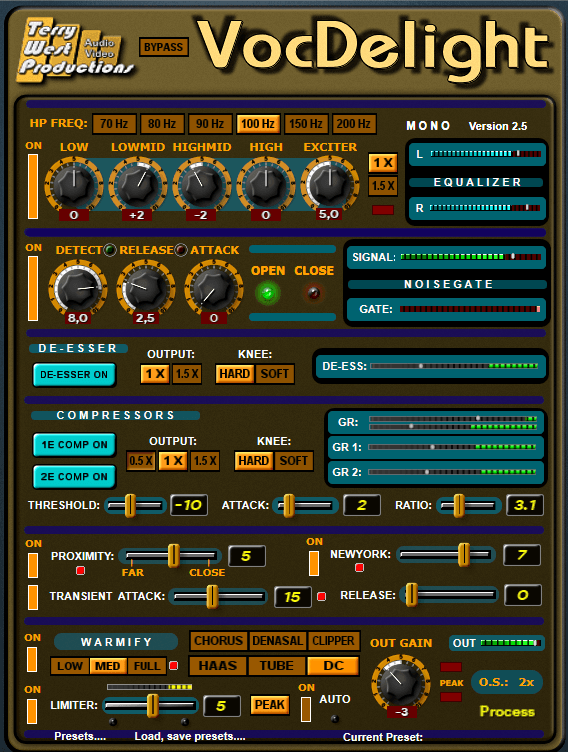Viewport: 568px width, 752px height.
Task: Enable the TUBE effect
Action: 277,666
